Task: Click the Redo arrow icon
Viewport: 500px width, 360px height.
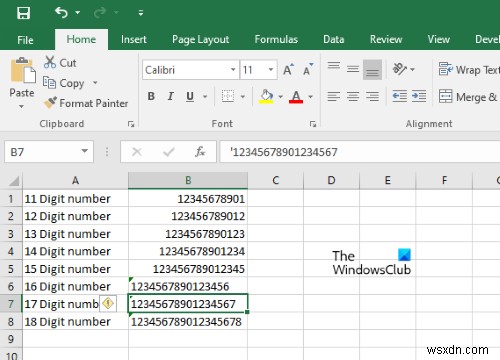Action: tap(100, 13)
